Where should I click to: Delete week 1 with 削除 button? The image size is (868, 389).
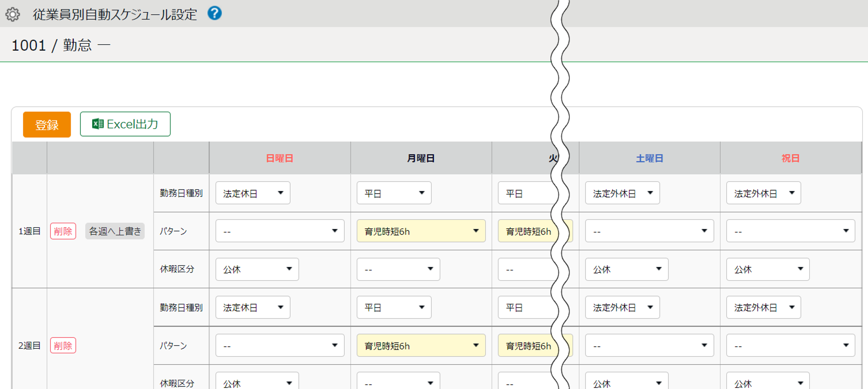pos(63,231)
